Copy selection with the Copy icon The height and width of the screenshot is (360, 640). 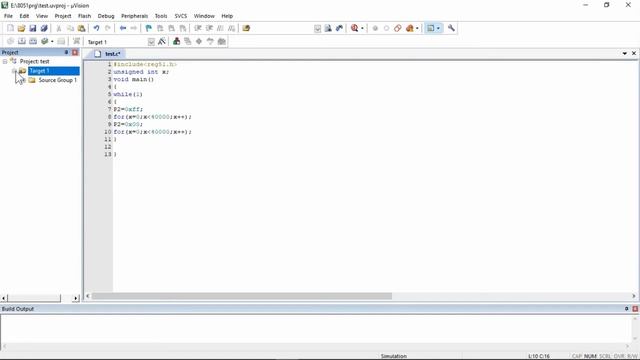click(70, 28)
